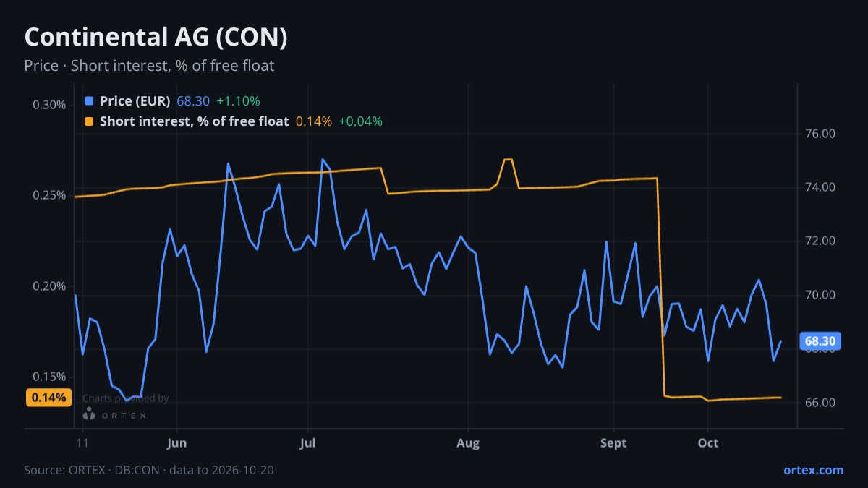The image size is (868, 488).
Task: Click the 66.00 right axis label
Action: coord(820,402)
